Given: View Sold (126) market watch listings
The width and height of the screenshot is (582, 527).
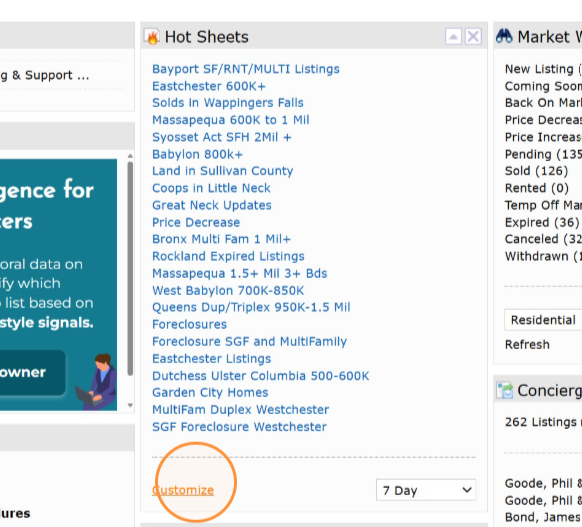Looking at the screenshot, I should coord(536,171).
